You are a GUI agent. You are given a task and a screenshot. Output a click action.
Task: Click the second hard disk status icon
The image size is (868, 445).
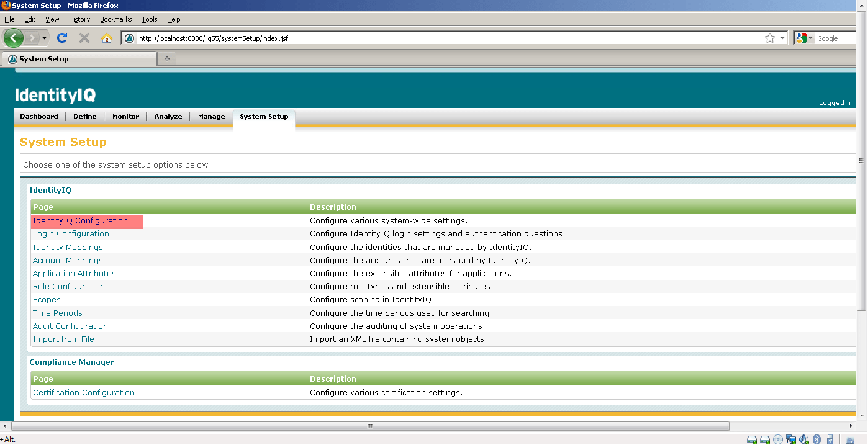point(765,439)
